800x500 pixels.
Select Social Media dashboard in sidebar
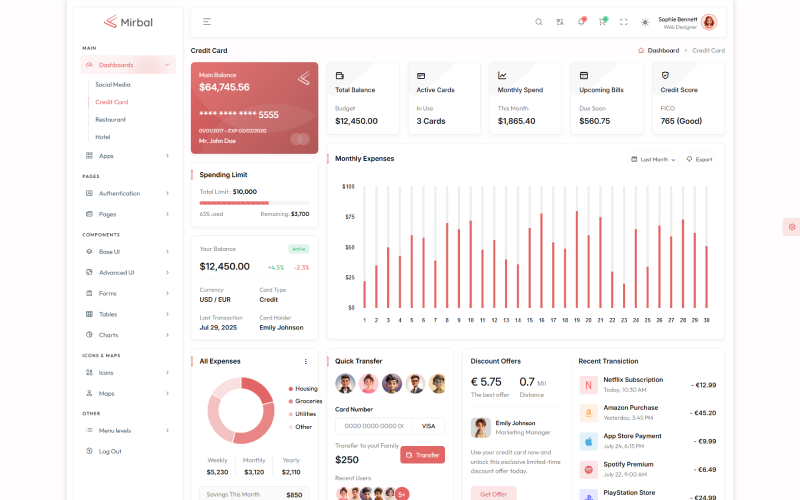point(113,84)
